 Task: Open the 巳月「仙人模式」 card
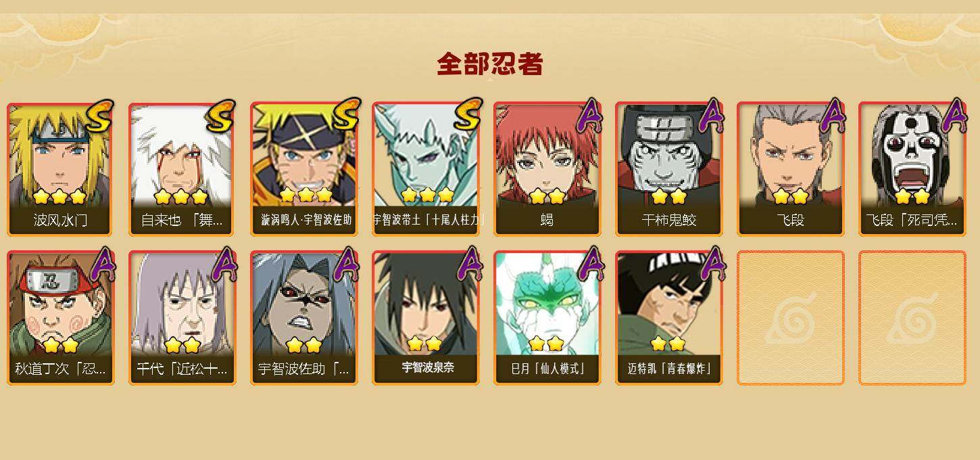coord(547,318)
